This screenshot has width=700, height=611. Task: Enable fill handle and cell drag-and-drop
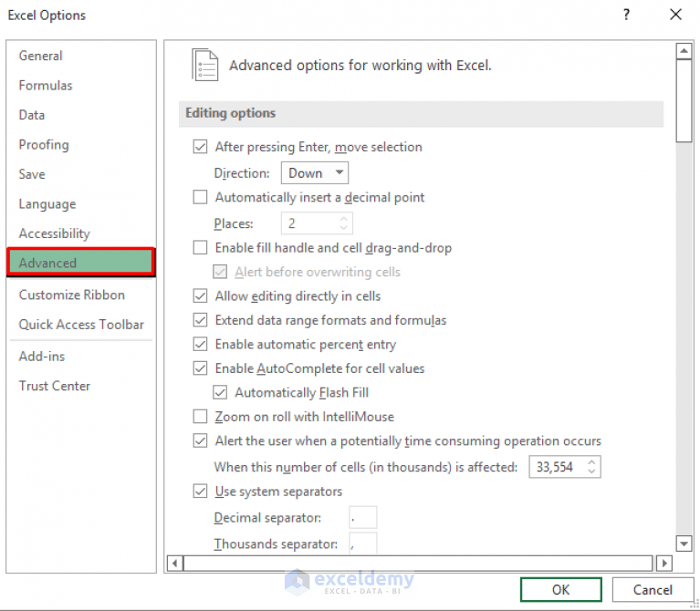[200, 247]
